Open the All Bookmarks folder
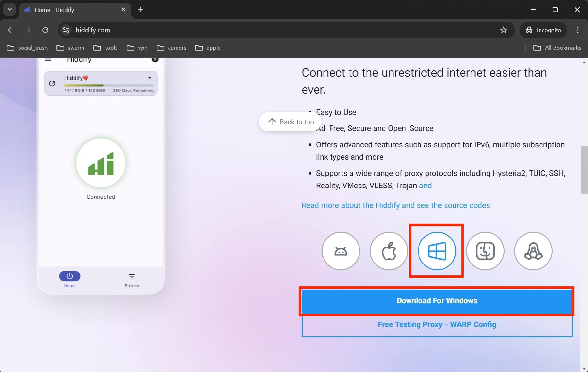This screenshot has height=372, width=588. coord(557,48)
